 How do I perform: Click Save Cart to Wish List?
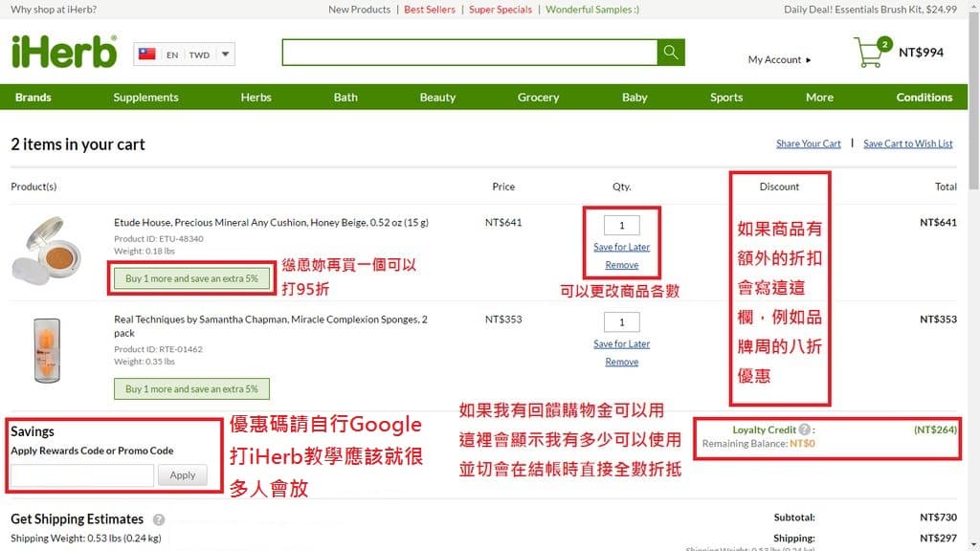tap(908, 143)
